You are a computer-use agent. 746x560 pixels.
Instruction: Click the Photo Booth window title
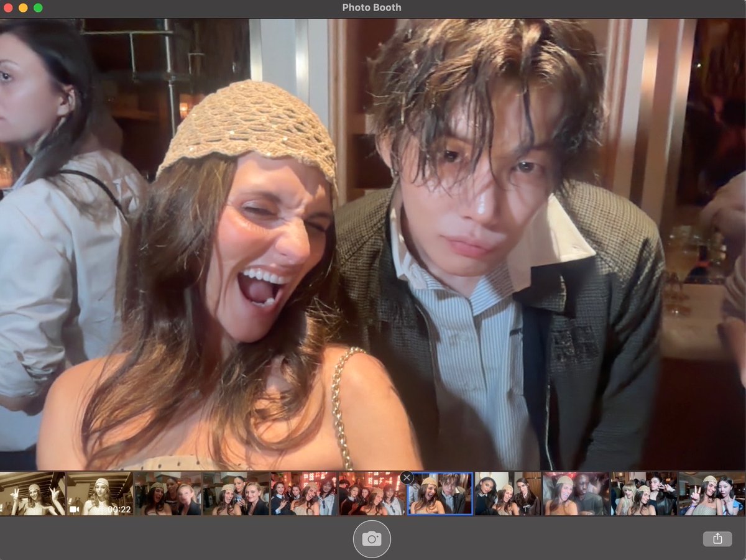(372, 7)
